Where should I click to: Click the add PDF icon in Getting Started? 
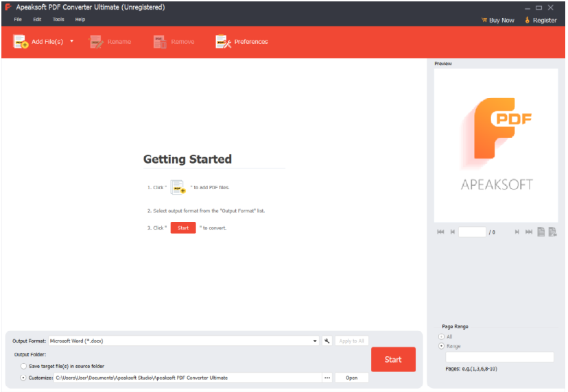click(x=178, y=187)
